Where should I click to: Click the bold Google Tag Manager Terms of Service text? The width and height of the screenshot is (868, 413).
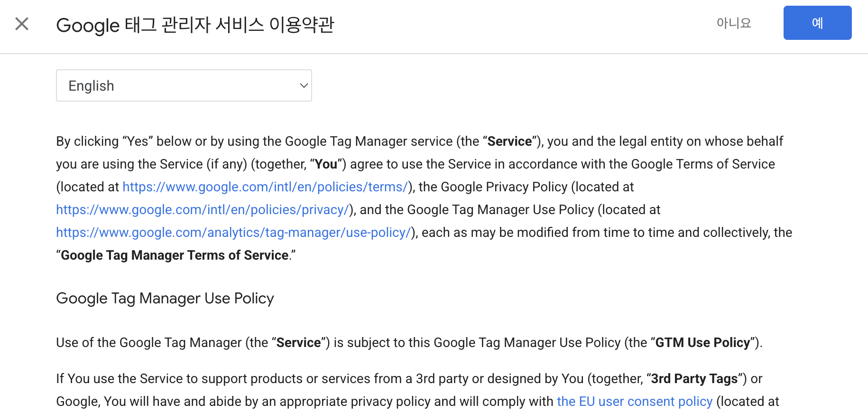pyautogui.click(x=175, y=255)
